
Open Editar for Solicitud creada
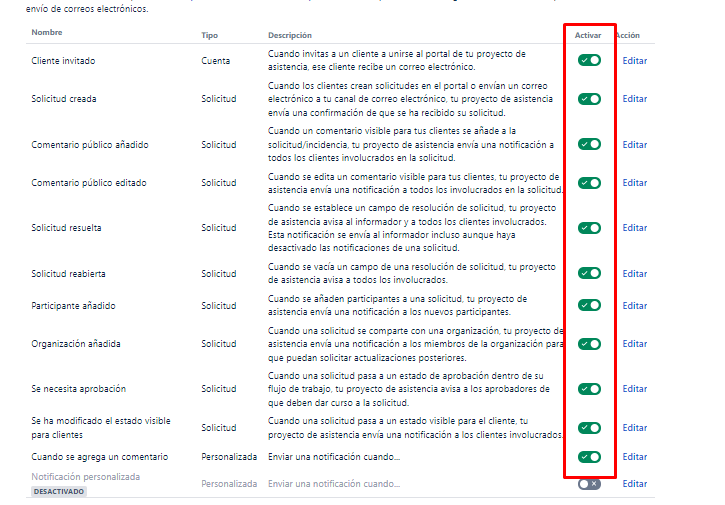coord(634,99)
